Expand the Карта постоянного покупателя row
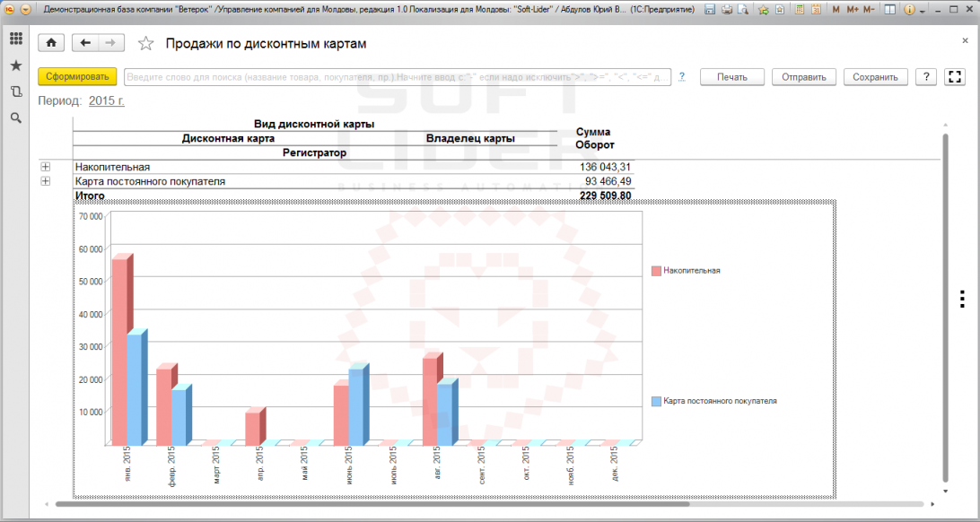 [x=45, y=181]
